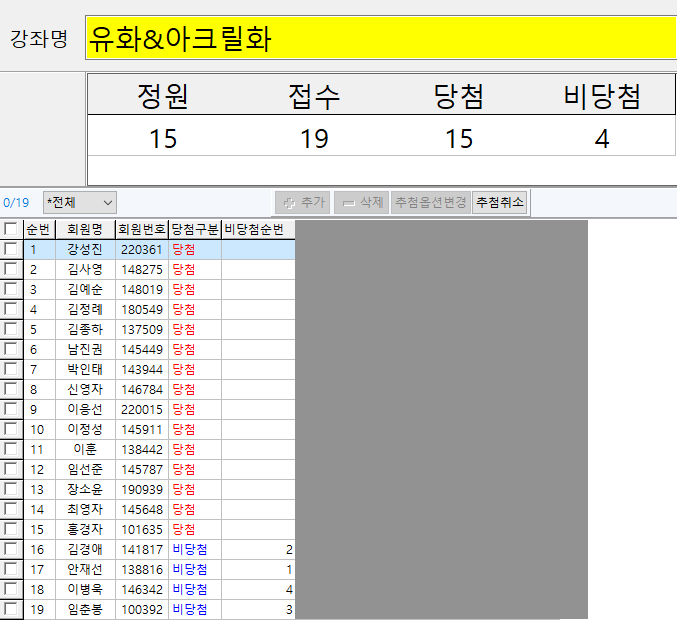Check the box for row 4 김정례
The height and width of the screenshot is (621, 677).
tap(10, 309)
